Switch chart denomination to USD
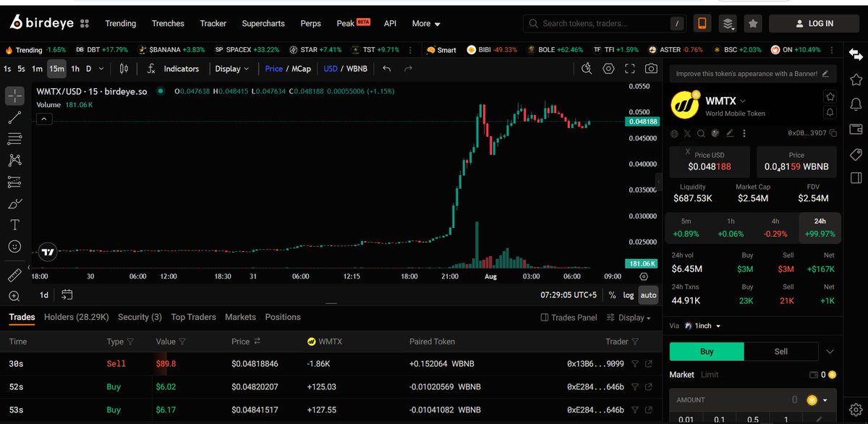The height and width of the screenshot is (424, 868). (x=331, y=69)
